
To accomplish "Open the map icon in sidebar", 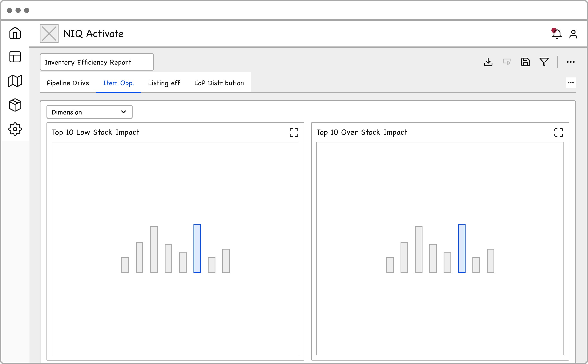I will 15,81.
